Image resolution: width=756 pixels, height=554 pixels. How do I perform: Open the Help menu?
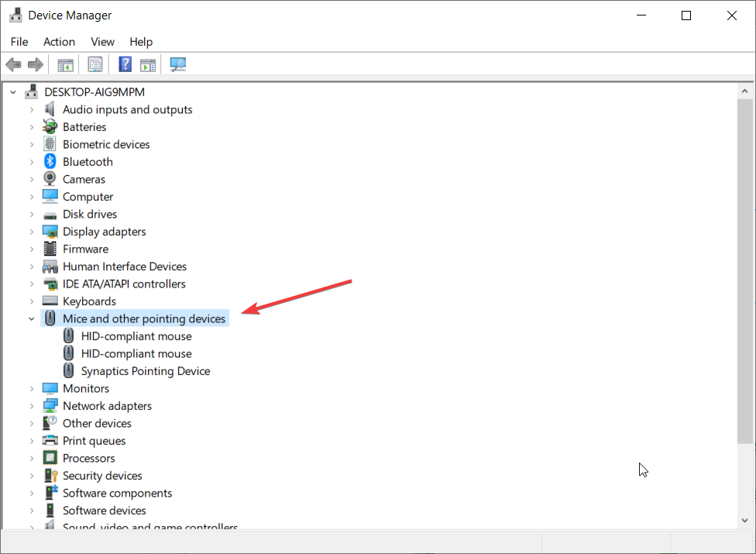pyautogui.click(x=141, y=42)
